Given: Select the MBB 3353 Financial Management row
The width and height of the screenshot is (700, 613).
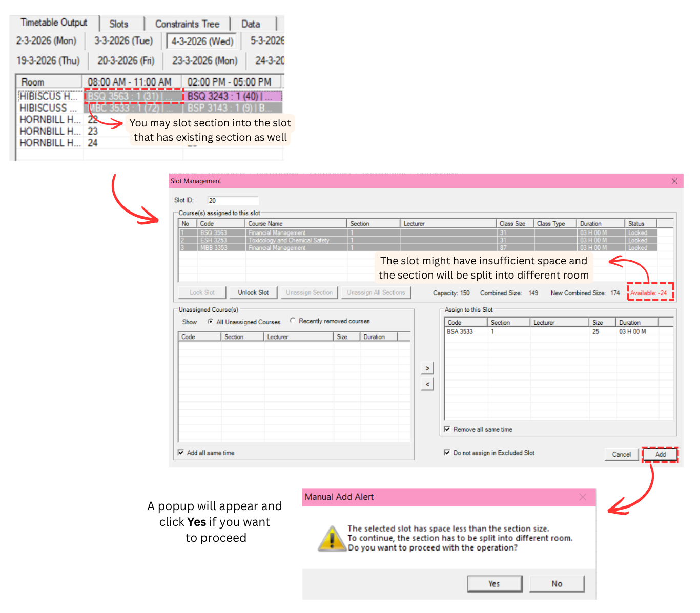Looking at the screenshot, I should coord(418,247).
